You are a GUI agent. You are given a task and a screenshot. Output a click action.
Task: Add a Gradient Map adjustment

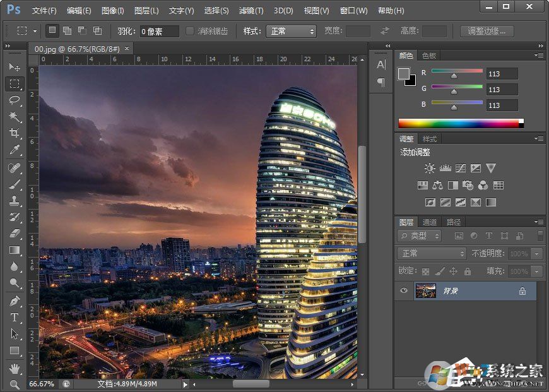coord(491,202)
